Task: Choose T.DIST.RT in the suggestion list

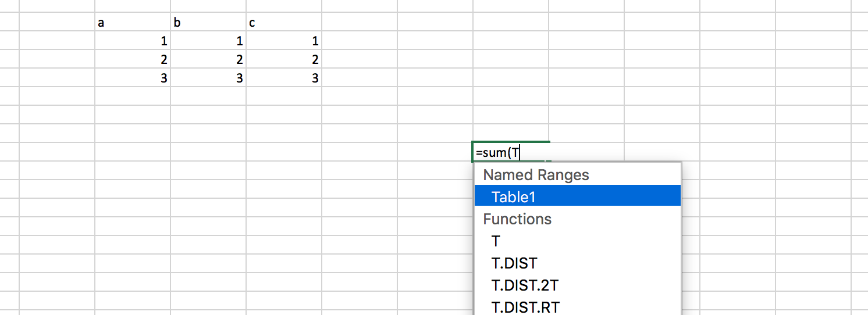Action: (x=525, y=307)
